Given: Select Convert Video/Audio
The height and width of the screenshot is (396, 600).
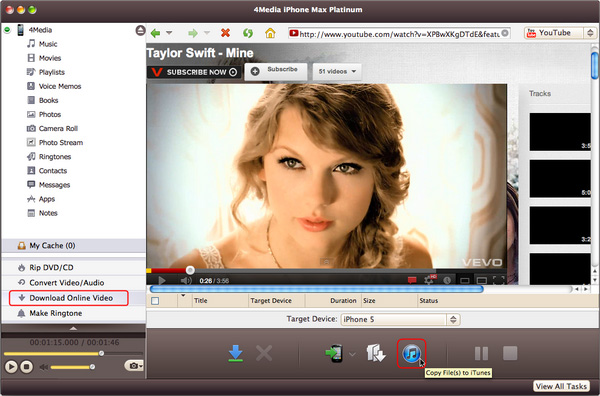Looking at the screenshot, I should [73, 283].
